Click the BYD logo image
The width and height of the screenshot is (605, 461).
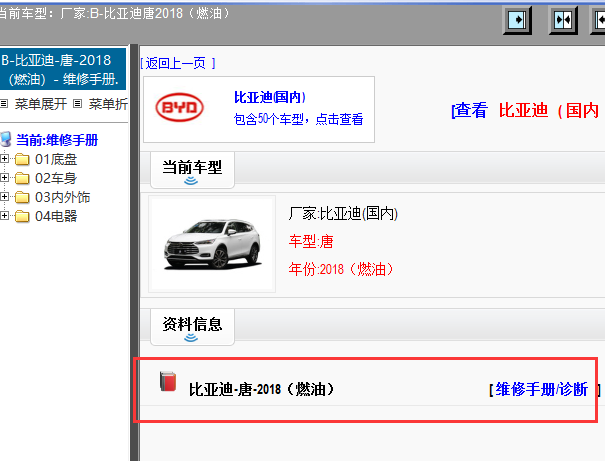pos(179,107)
